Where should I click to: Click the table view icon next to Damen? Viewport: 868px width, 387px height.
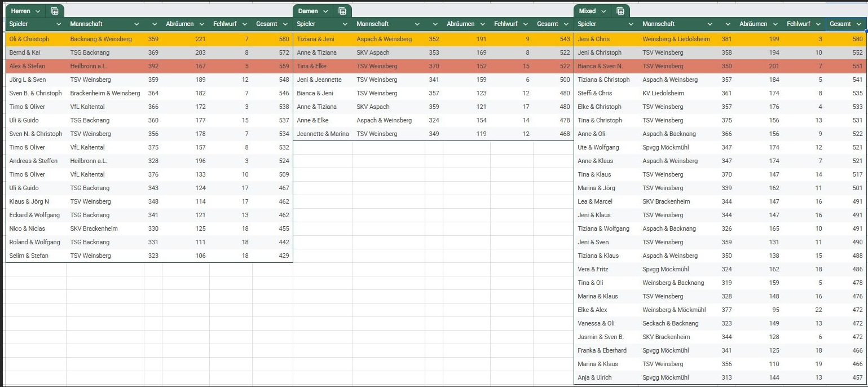(x=342, y=11)
